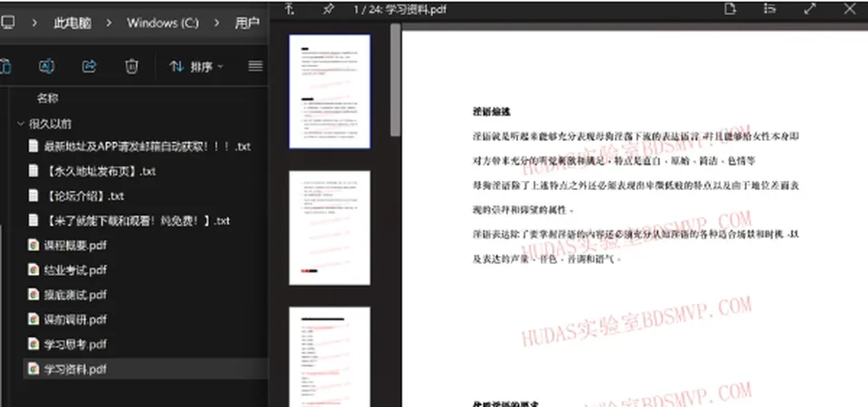Image resolution: width=868 pixels, height=407 pixels.
Task: Select the first page thumbnail in the preview
Action: [329, 91]
